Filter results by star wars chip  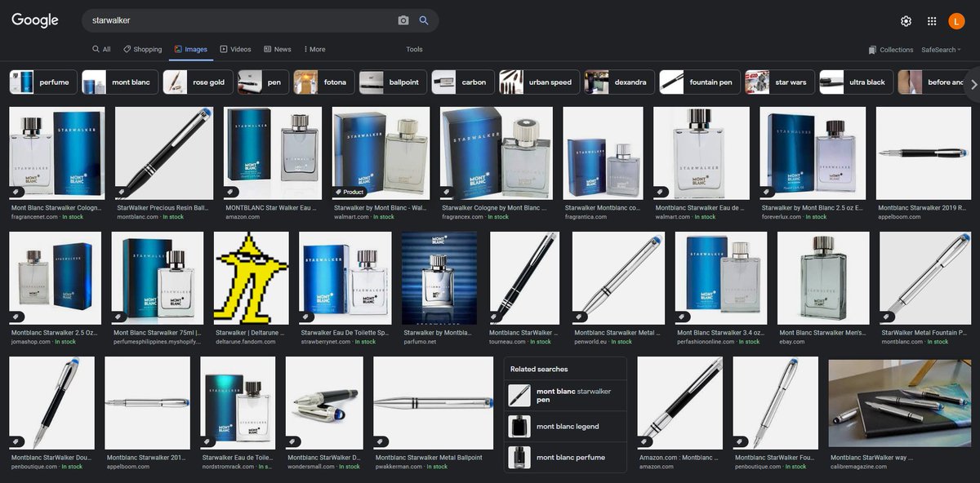pos(779,82)
